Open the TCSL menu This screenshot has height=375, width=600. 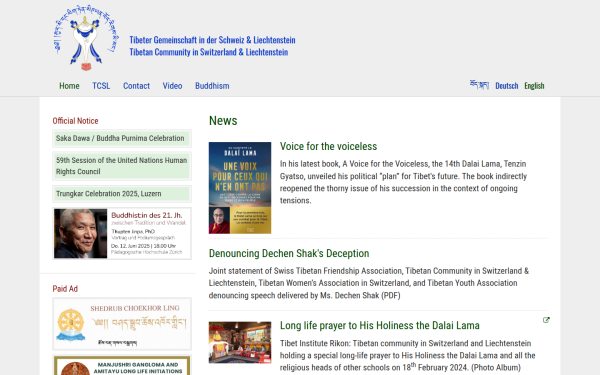coord(101,86)
